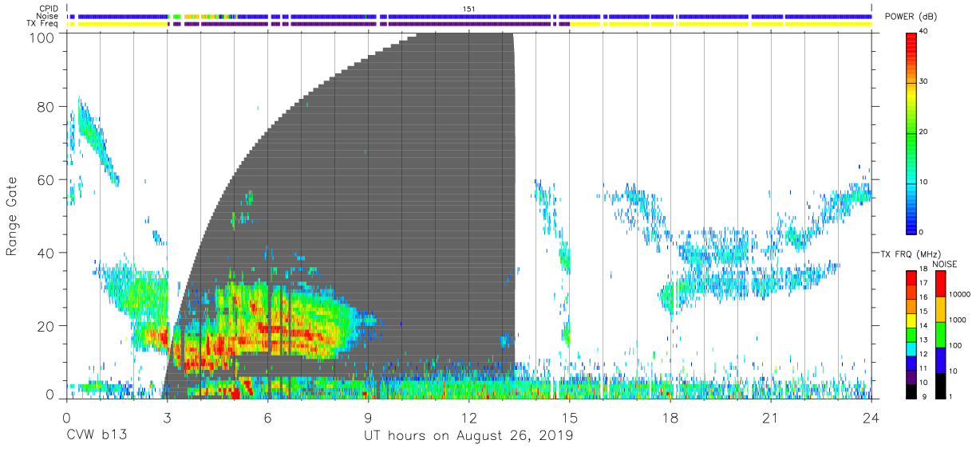980x452 pixels.
Task: Click the x-axis tick label '6'
Action: coord(268,418)
